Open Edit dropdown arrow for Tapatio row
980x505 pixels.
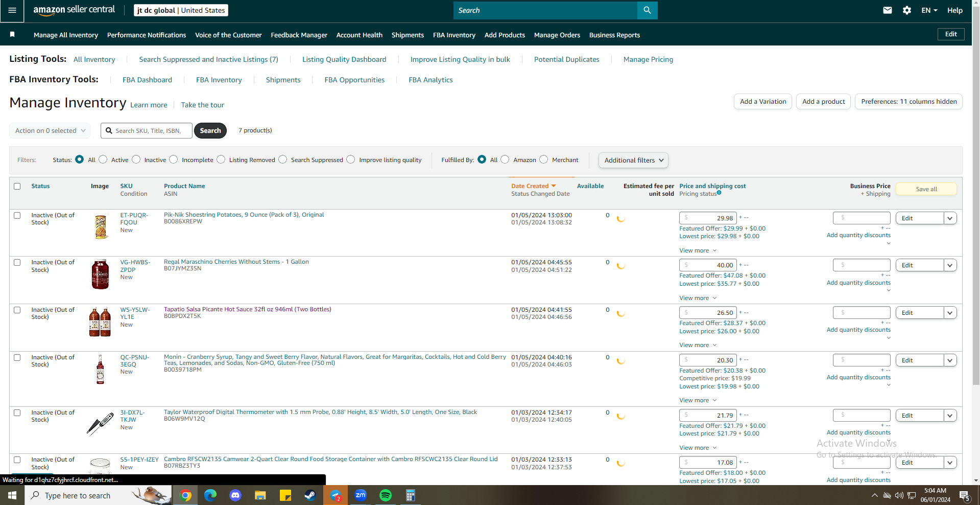pos(950,313)
